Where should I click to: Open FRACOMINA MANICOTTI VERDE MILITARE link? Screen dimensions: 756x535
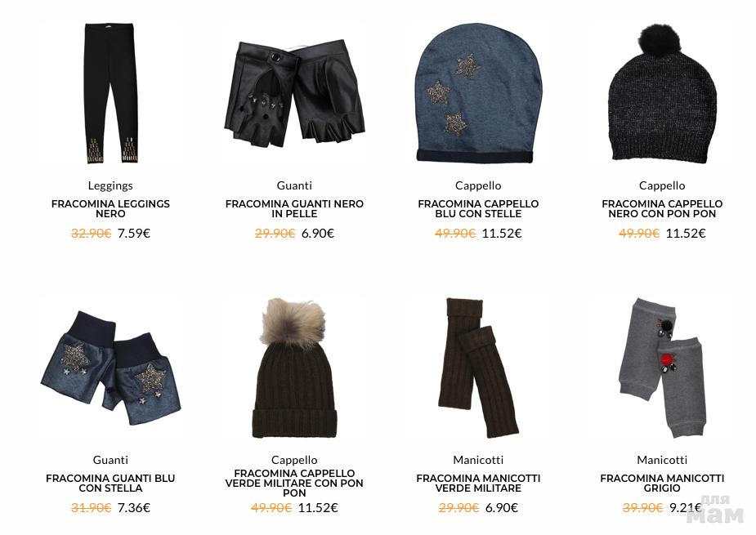click(478, 484)
